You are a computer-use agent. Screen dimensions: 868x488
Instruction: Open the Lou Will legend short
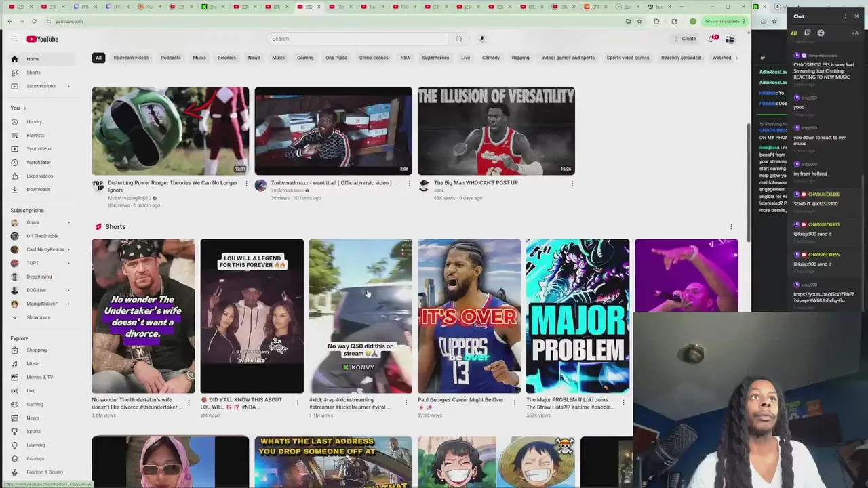[x=252, y=316]
